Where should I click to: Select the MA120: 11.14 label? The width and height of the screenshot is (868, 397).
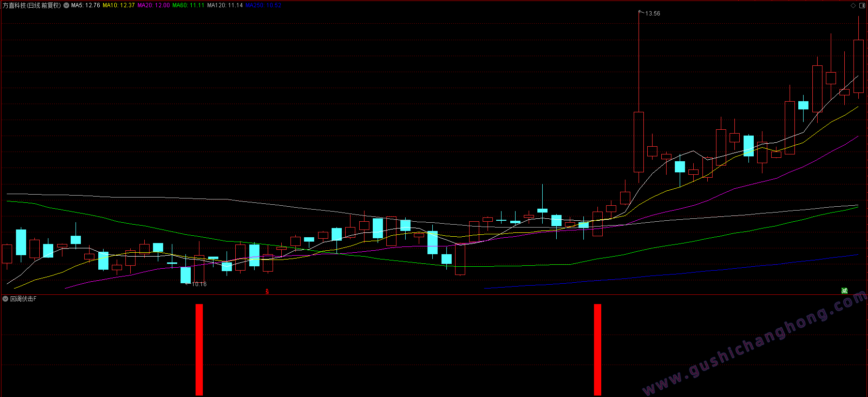click(225, 5)
